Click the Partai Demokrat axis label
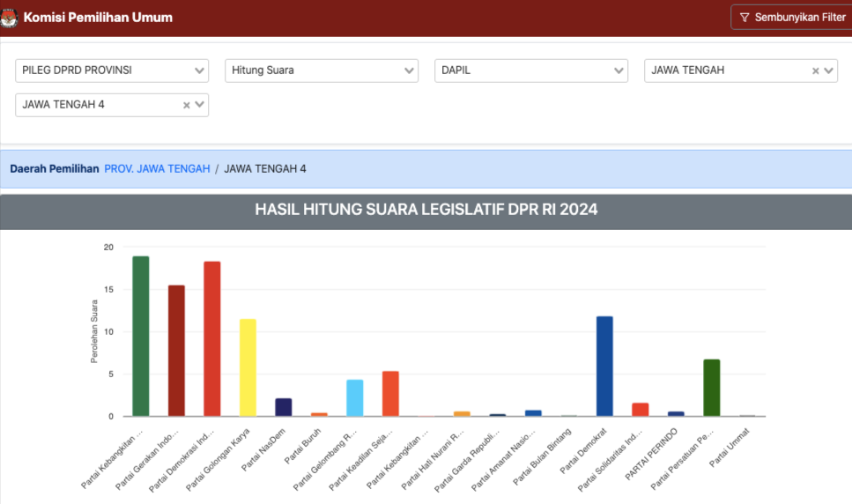 pos(583,451)
